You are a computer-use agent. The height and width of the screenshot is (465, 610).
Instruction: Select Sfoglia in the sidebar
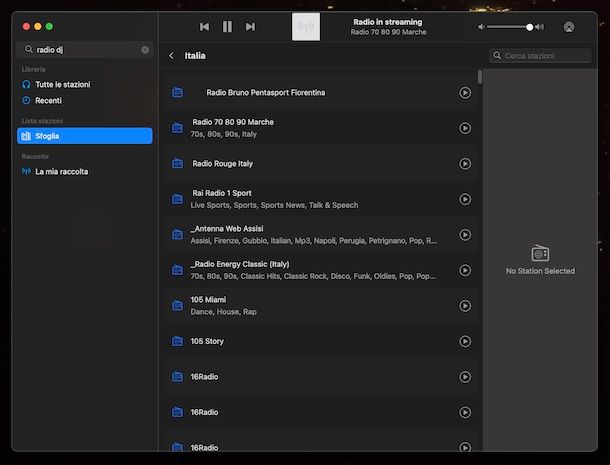tap(85, 136)
